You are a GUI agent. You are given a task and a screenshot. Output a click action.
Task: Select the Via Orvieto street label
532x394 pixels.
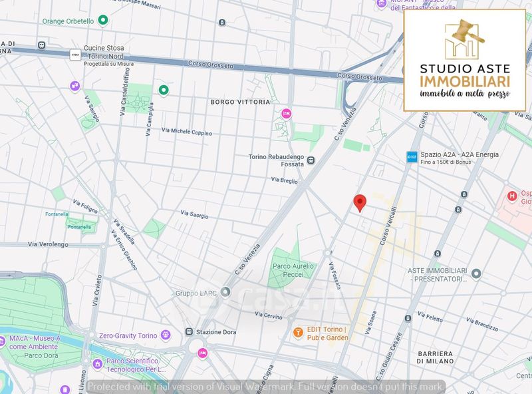click(96, 290)
